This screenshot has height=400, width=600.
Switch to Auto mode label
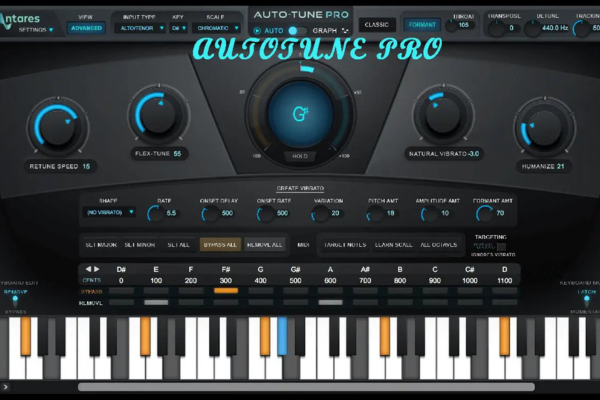(274, 31)
